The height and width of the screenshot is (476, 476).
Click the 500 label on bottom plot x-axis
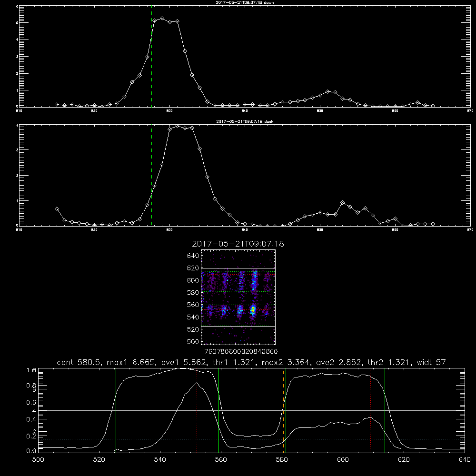click(x=38, y=460)
